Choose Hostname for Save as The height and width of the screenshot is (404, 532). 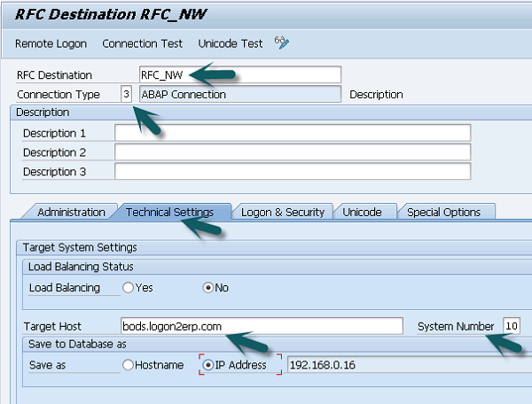129,364
